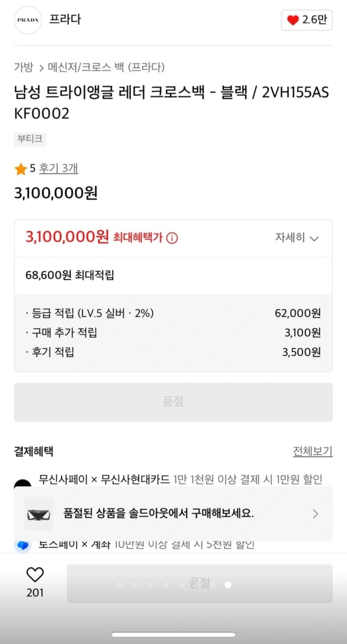This screenshot has width=347, height=644.
Task: Open 품절된 상품을 솔드아웃에서 구매해보세요 banner
Action: pyautogui.click(x=159, y=513)
